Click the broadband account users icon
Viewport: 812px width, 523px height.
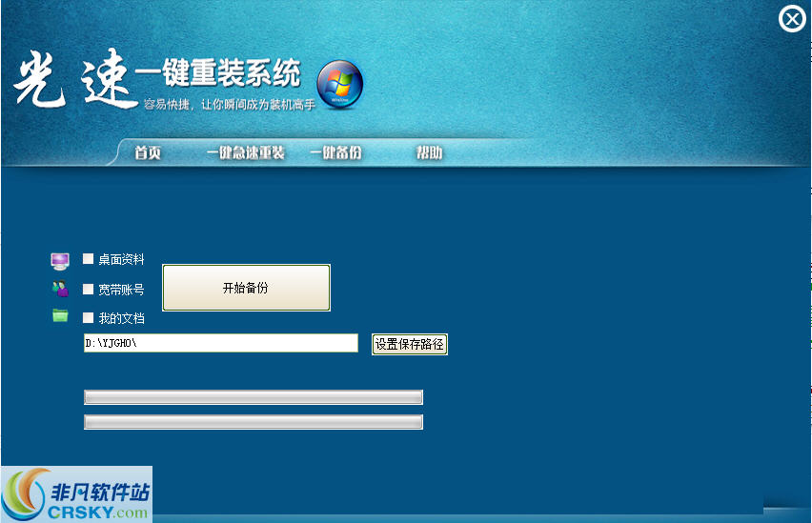point(60,289)
